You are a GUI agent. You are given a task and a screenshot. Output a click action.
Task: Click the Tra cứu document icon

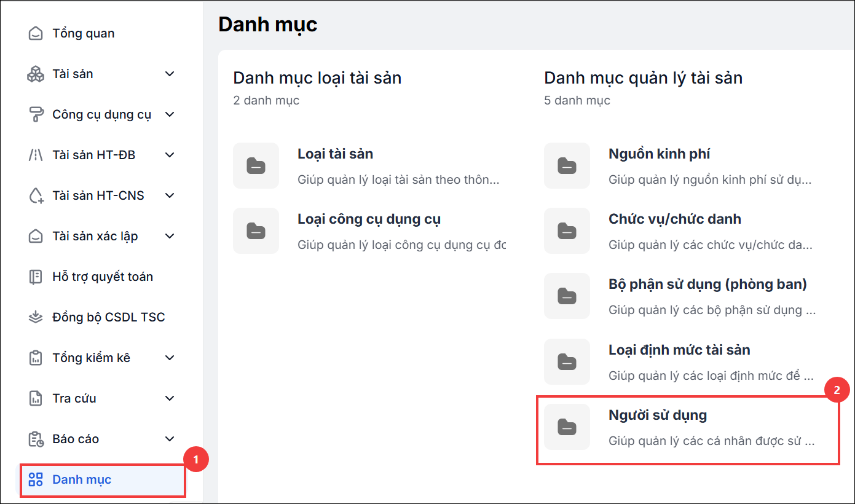point(36,398)
